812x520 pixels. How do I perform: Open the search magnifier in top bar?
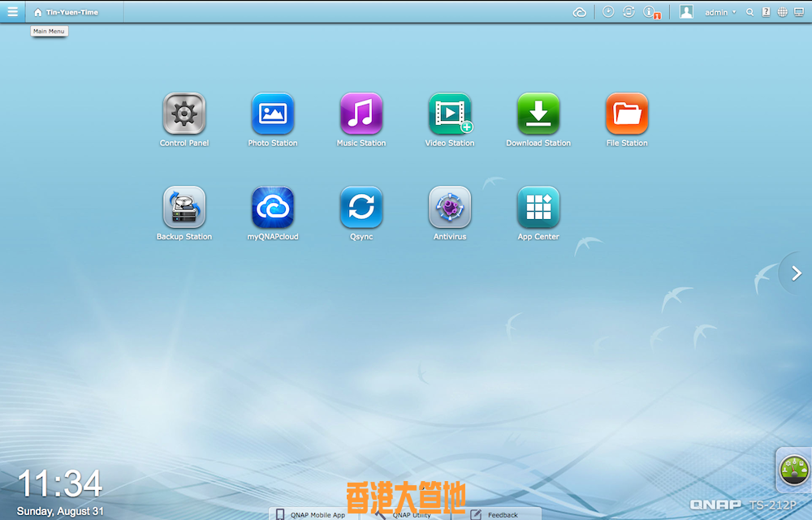749,12
